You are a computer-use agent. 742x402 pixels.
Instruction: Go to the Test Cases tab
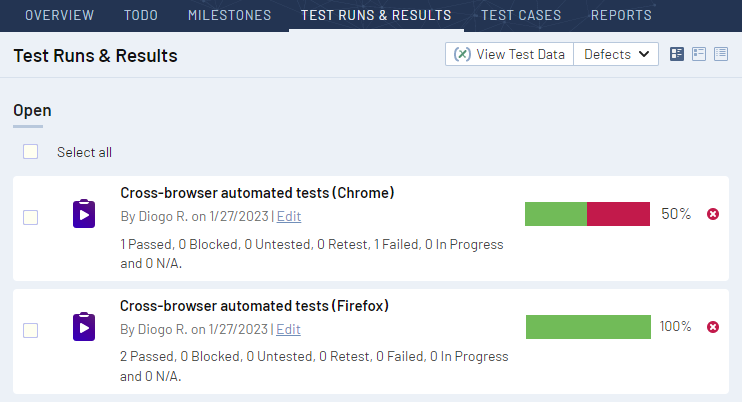[x=521, y=15]
